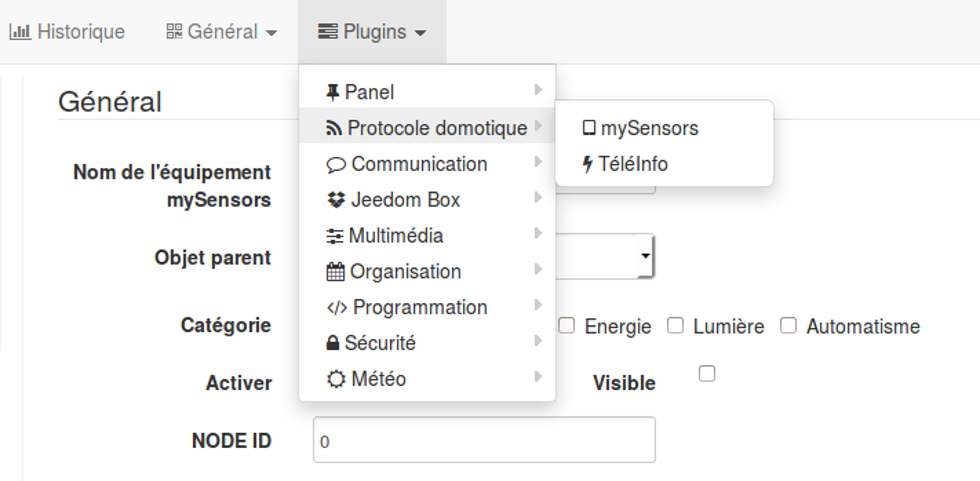This screenshot has height=481, width=980.
Task: Select the Météo menu item
Action: tap(378, 379)
